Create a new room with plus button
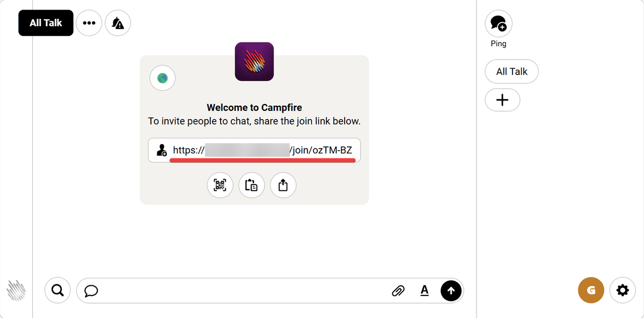The height and width of the screenshot is (318, 644). pos(502,100)
